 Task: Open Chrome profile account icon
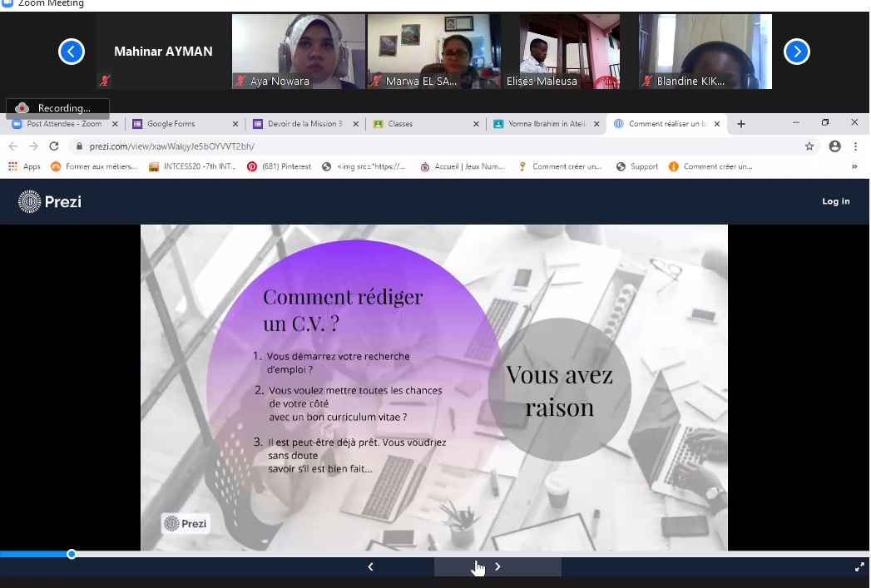click(x=834, y=146)
